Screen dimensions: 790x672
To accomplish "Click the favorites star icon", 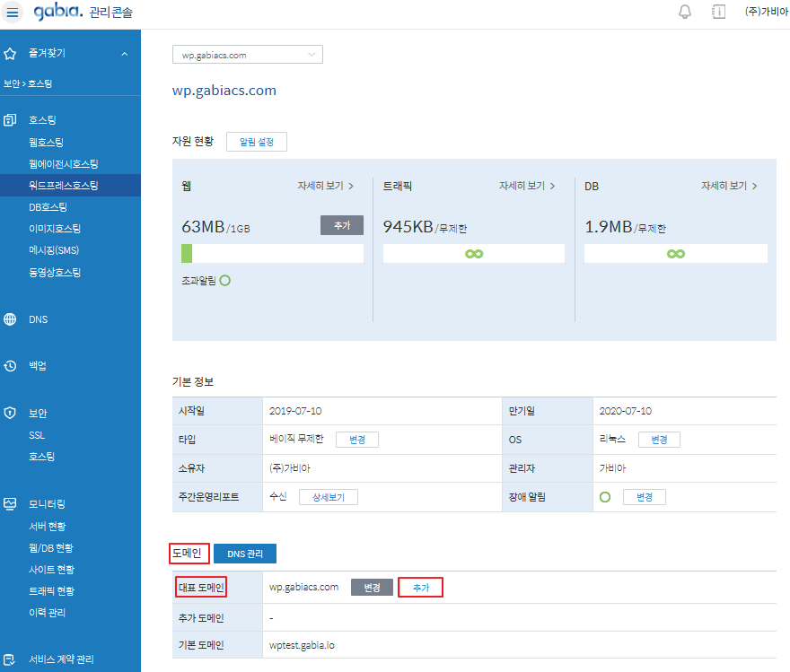I will pos(10,54).
